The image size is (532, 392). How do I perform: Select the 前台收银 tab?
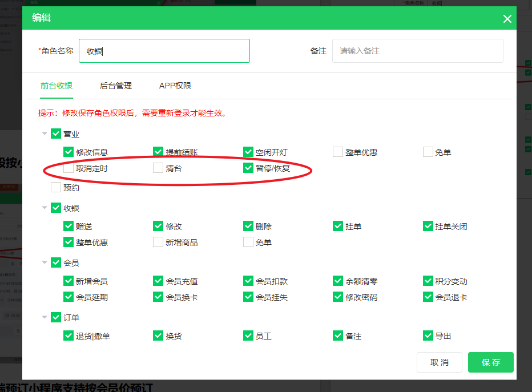click(x=57, y=86)
